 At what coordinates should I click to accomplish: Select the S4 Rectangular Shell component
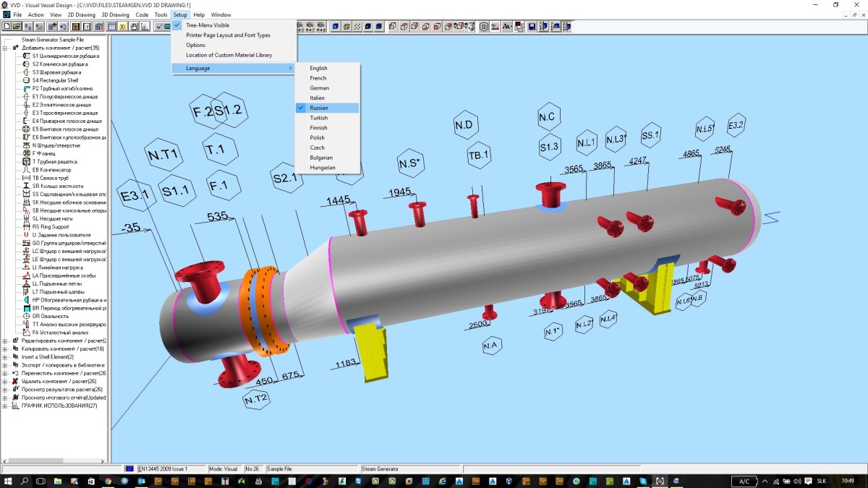[55, 80]
